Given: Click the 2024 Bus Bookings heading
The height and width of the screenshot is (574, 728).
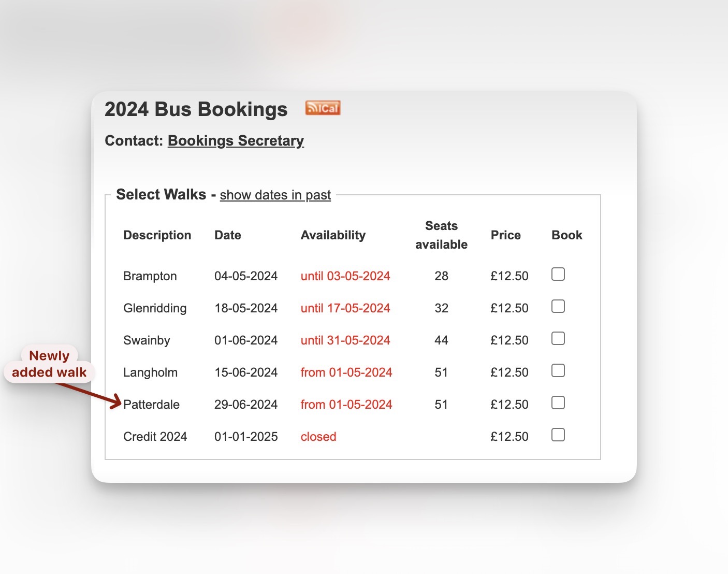Looking at the screenshot, I should (x=196, y=110).
